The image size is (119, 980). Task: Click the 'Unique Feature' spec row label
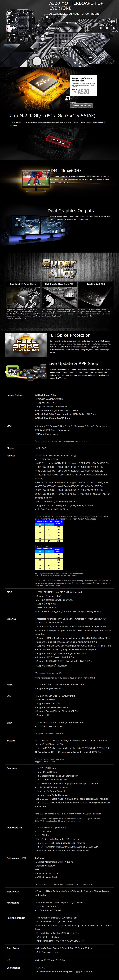tap(15, 395)
